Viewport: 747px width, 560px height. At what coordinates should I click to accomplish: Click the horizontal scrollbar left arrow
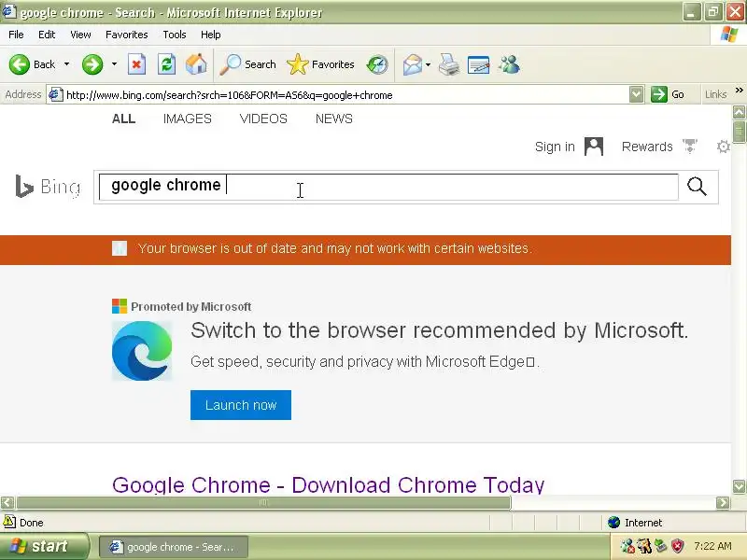click(x=7, y=502)
